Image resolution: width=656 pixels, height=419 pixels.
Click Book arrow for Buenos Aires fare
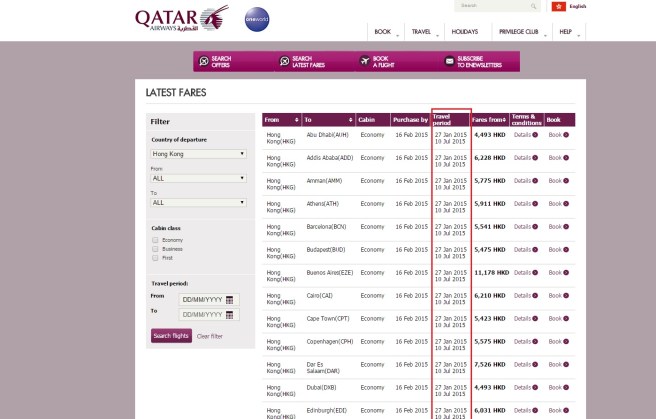click(566, 273)
